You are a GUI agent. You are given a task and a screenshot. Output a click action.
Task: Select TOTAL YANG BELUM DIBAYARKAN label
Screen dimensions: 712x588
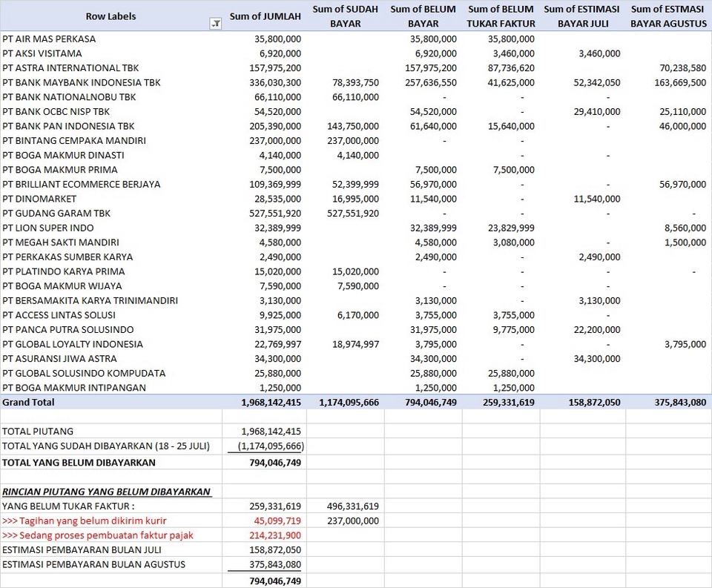tap(79, 463)
